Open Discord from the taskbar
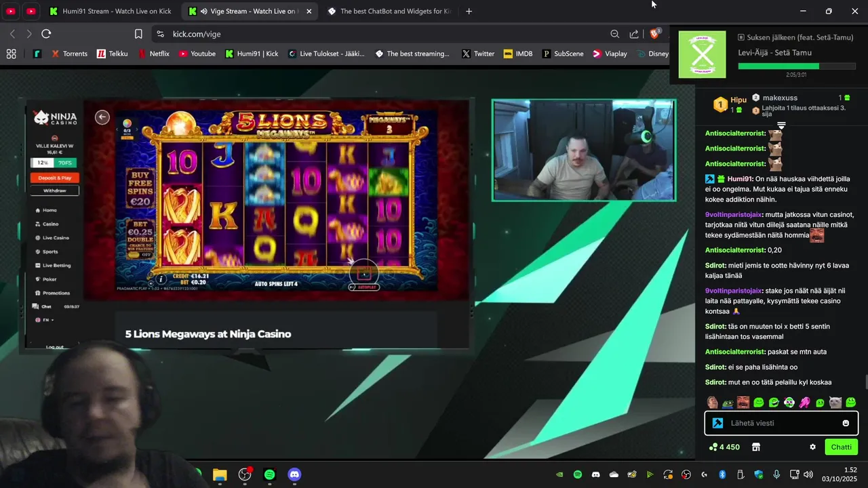 pyautogui.click(x=294, y=474)
